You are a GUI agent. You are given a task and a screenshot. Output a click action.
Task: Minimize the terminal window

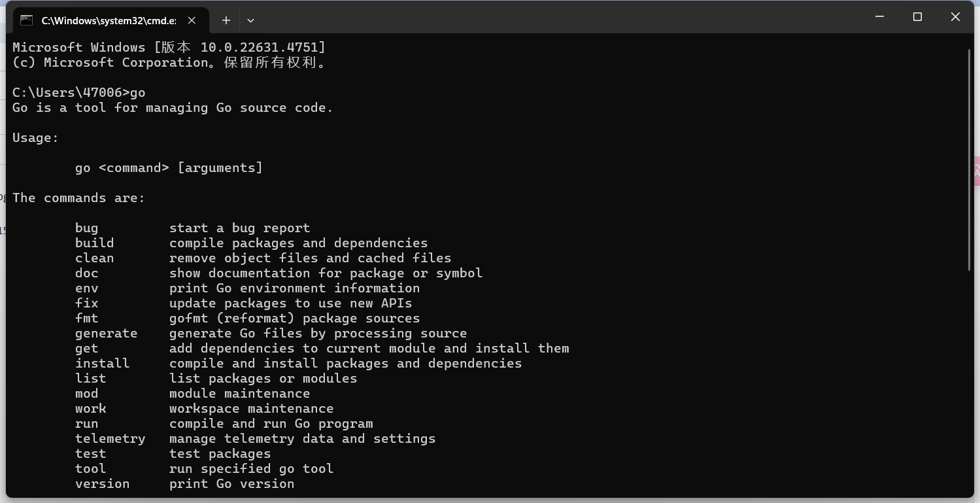(x=879, y=17)
